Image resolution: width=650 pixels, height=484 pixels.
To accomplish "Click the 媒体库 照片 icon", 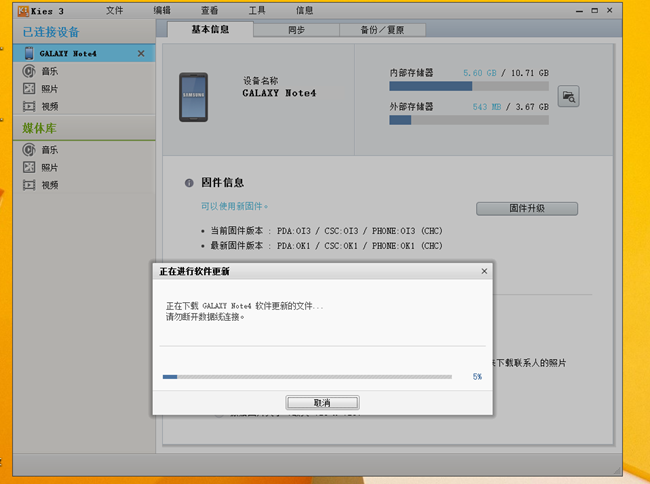I will point(29,167).
